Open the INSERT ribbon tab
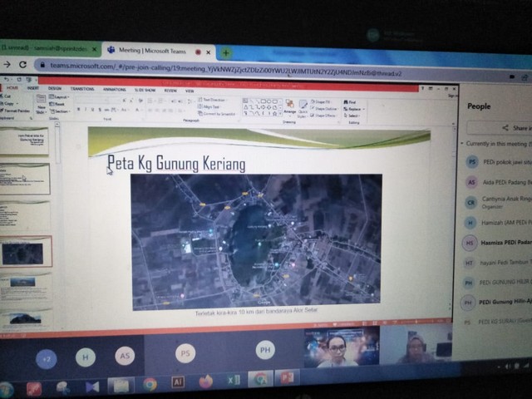 32,88
